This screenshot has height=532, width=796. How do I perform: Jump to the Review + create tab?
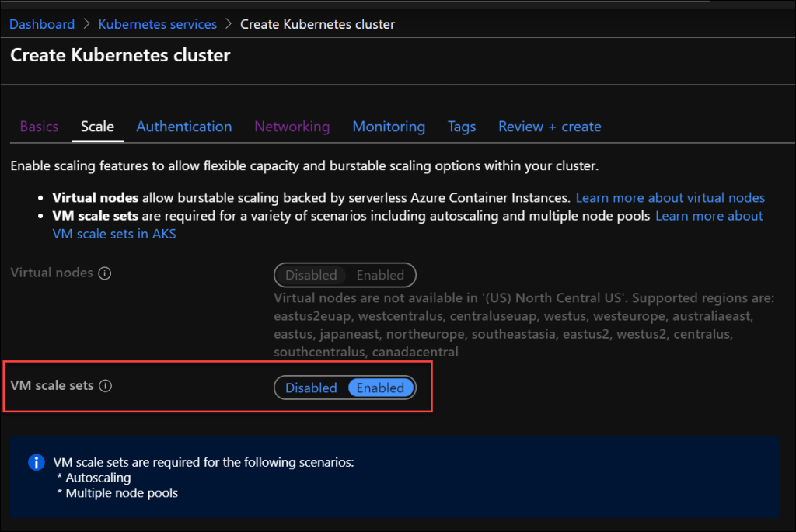click(550, 127)
